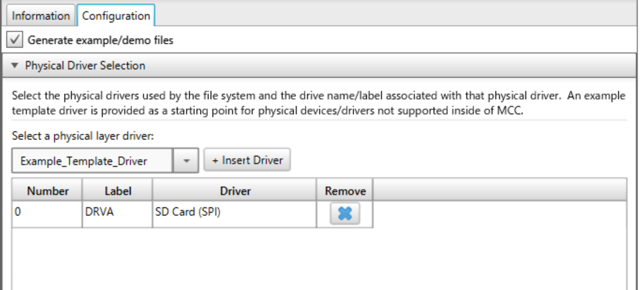Click the Number column header
This screenshot has width=644, height=290.
pos(47,191)
